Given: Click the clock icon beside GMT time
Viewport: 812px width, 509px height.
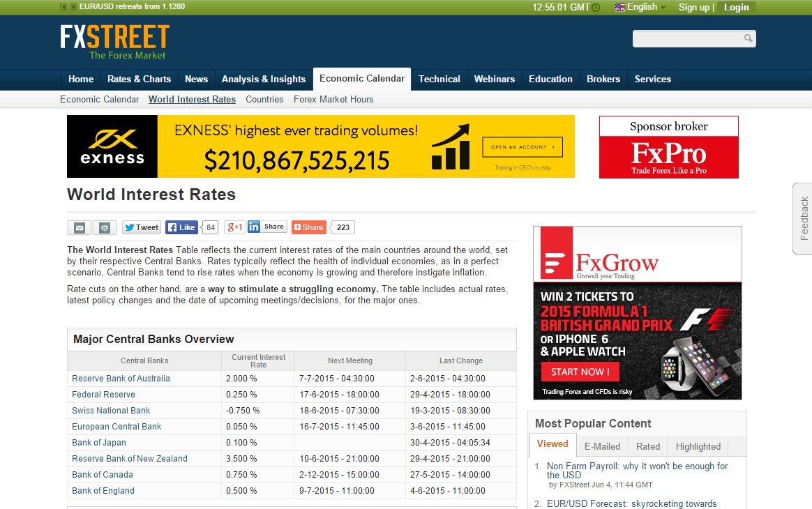Looking at the screenshot, I should tap(596, 7).
